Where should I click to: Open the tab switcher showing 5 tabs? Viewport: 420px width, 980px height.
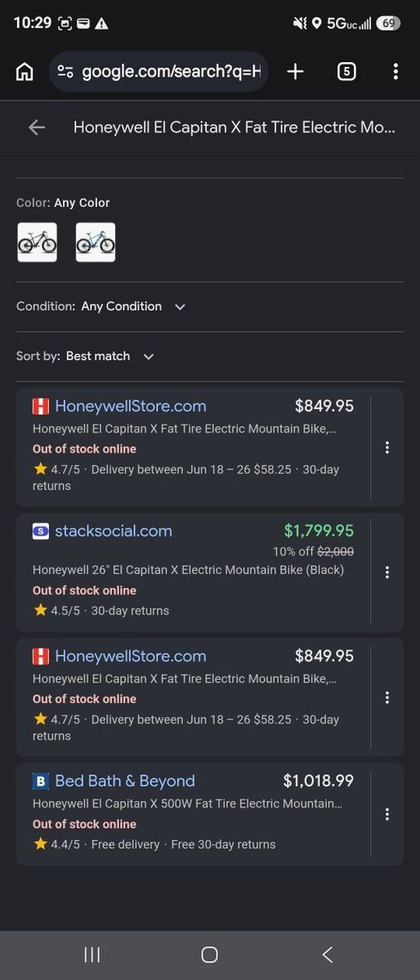click(346, 72)
